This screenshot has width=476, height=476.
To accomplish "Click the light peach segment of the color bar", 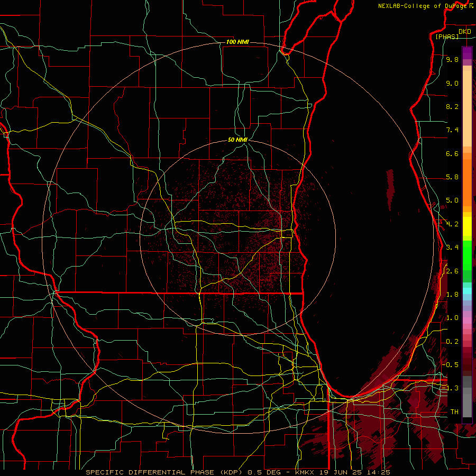I will (x=467, y=108).
